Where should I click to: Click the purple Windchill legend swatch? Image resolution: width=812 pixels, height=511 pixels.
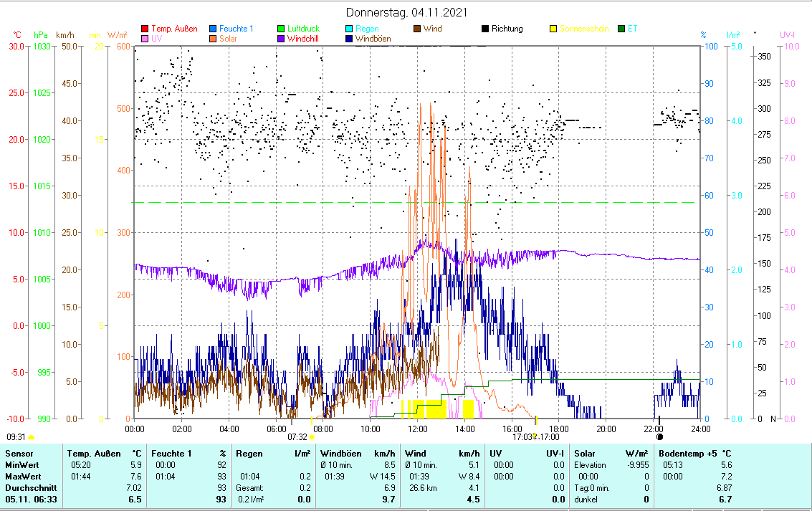click(281, 38)
